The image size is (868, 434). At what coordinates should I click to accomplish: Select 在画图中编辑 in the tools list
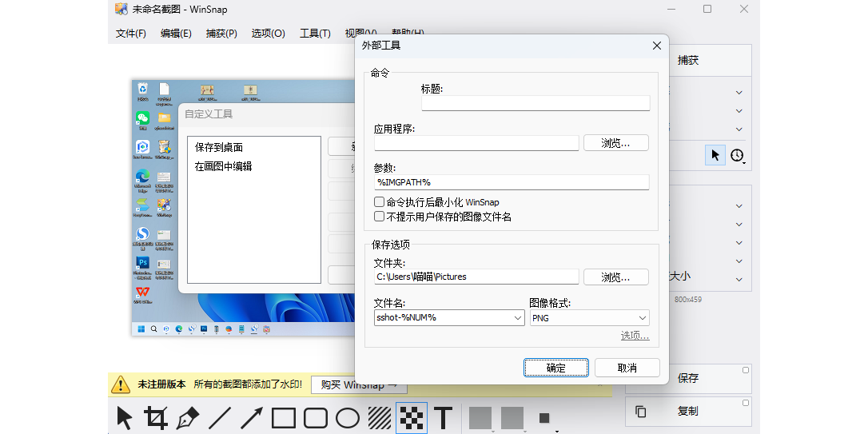tap(223, 166)
